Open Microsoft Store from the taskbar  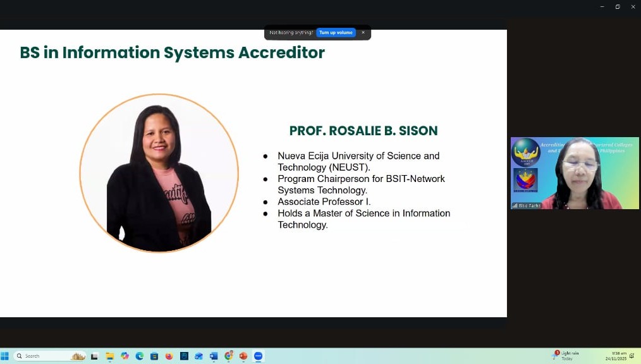tap(154, 356)
